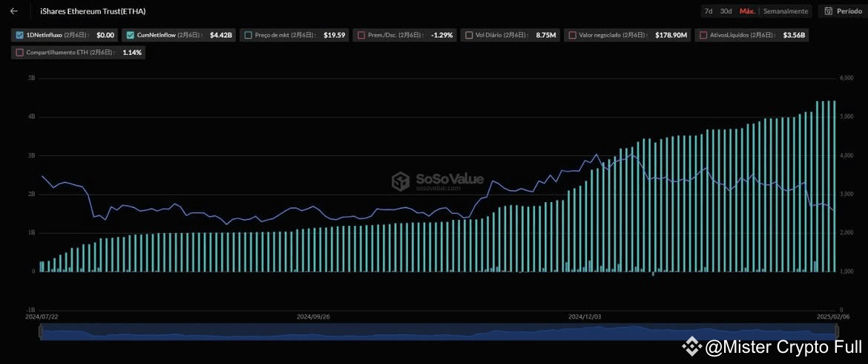
Task: Uncheck the 1DNetInfluxo checkbox
Action: [20, 35]
